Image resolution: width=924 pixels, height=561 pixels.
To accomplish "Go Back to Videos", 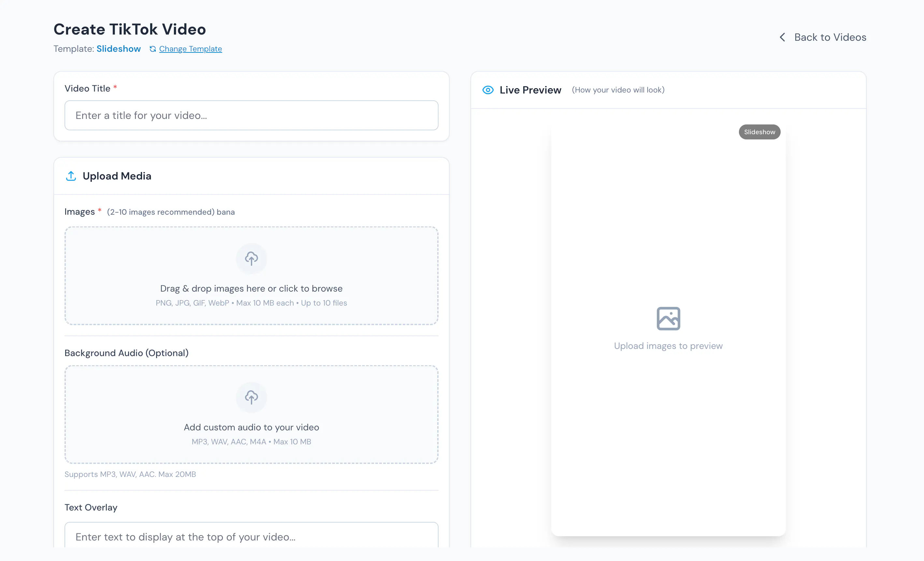I will click(823, 37).
